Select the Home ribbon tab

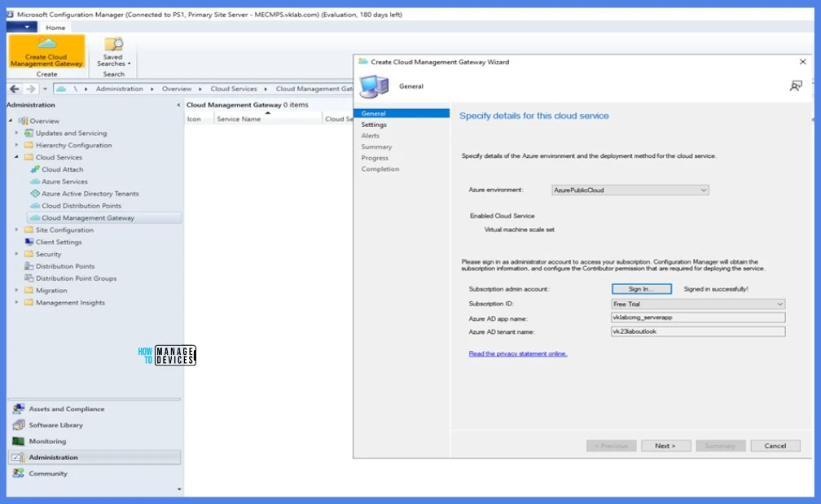tap(55, 28)
